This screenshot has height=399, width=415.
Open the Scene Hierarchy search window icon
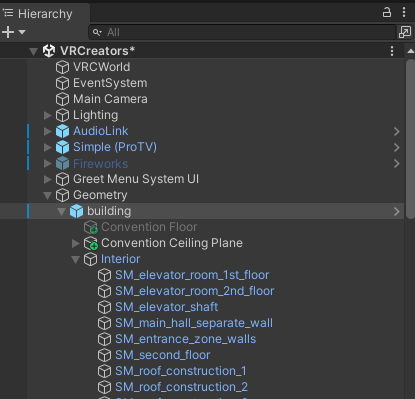coord(405,32)
